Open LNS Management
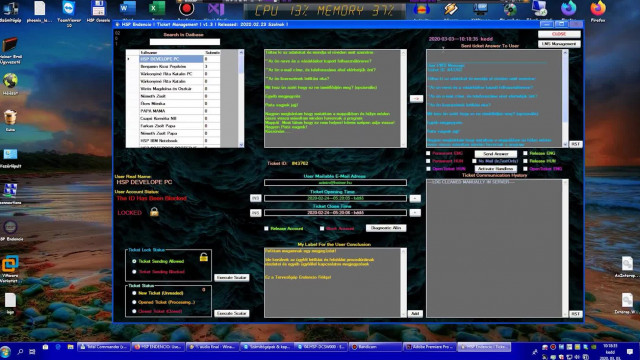640x360 pixels. point(559,44)
